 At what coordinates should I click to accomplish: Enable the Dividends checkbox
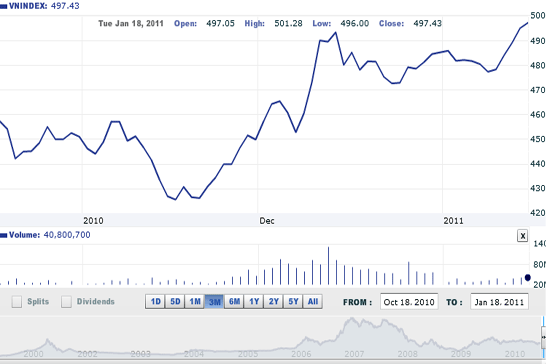(x=66, y=302)
